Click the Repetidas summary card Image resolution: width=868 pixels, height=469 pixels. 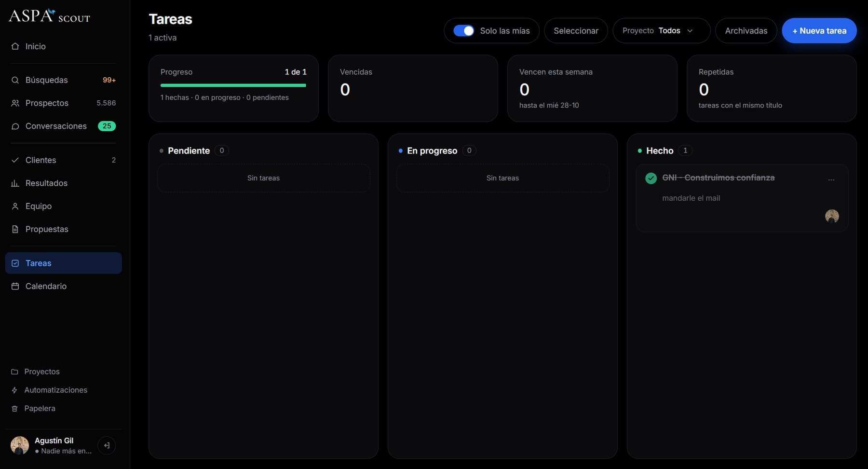point(772,88)
